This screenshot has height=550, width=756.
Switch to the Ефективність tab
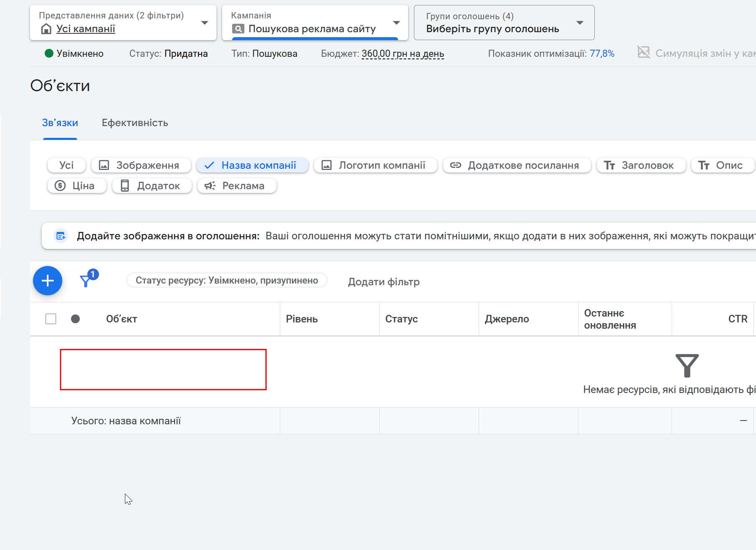[x=135, y=123]
